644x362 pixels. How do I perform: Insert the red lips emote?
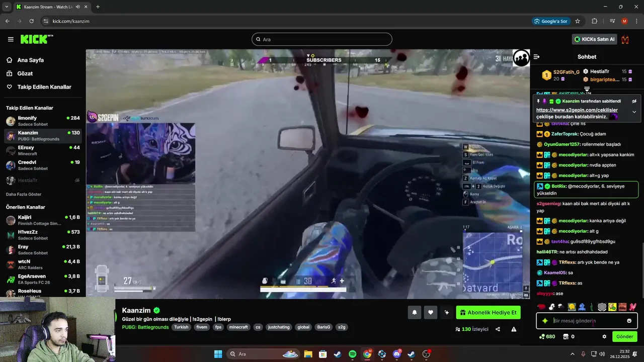click(541, 307)
